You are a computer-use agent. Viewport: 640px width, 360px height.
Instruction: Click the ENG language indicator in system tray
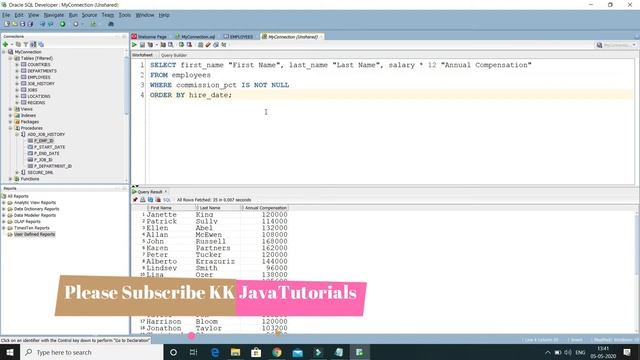point(580,352)
